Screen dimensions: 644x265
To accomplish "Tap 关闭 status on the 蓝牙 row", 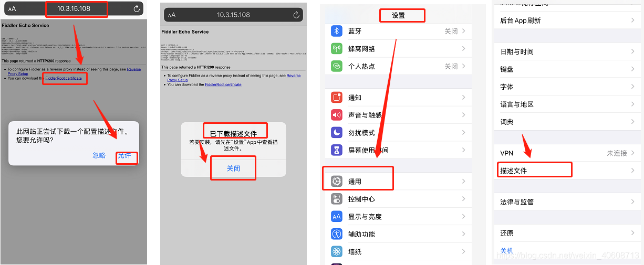I will 451,31.
